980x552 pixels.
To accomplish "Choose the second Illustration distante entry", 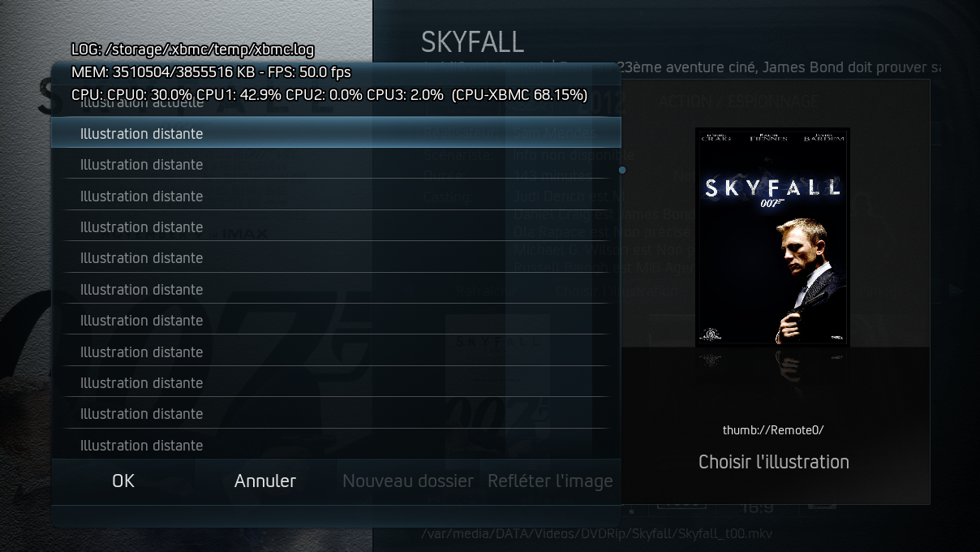I will coord(329,165).
